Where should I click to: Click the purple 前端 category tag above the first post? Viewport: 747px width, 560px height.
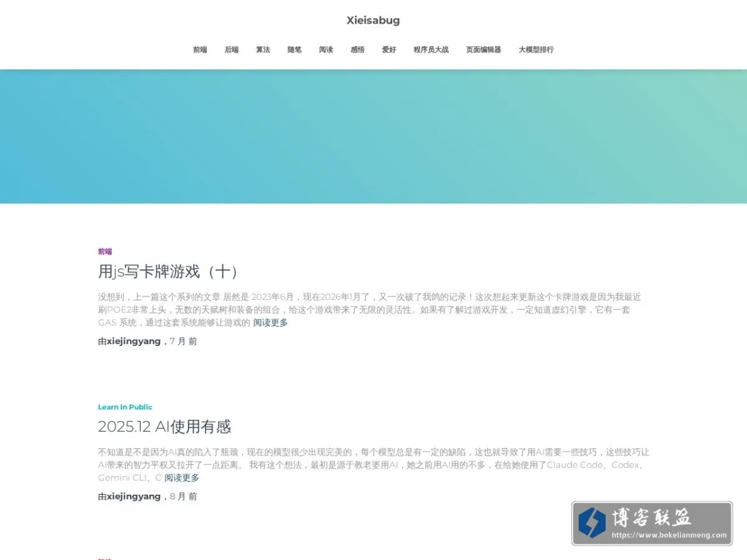(x=105, y=251)
